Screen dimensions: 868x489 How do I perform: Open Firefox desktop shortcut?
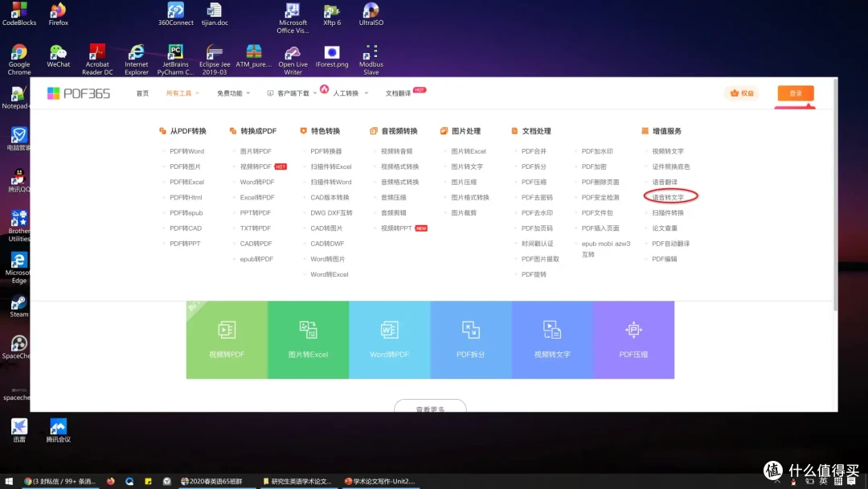tap(58, 14)
